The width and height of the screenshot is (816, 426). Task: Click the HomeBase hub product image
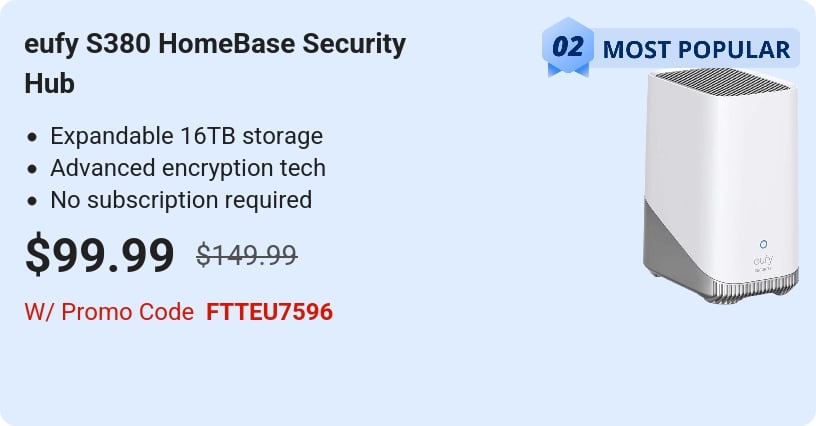pyautogui.click(x=721, y=186)
